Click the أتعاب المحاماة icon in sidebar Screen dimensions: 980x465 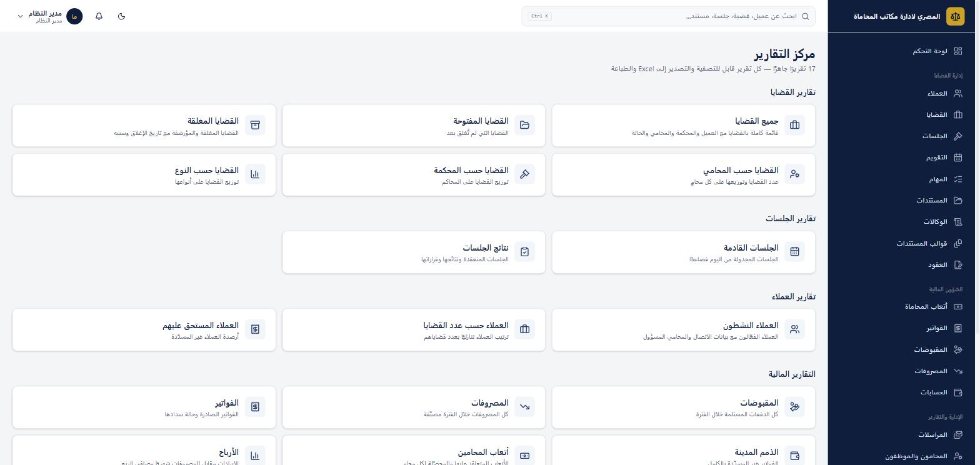[x=958, y=307]
